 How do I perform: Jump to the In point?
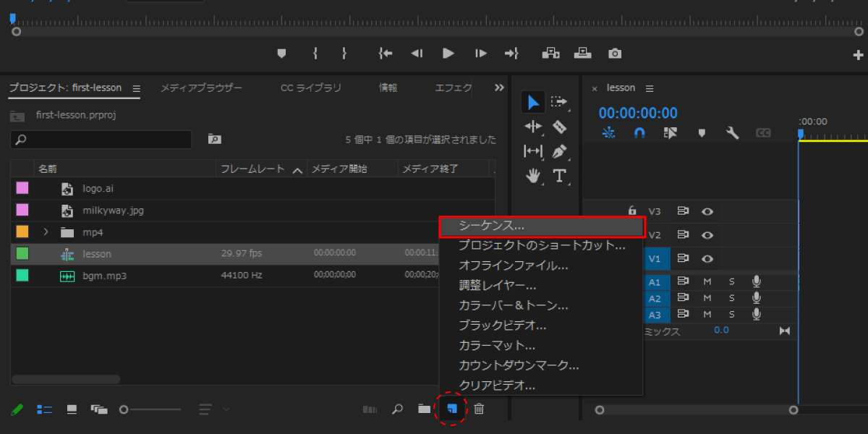(386, 53)
